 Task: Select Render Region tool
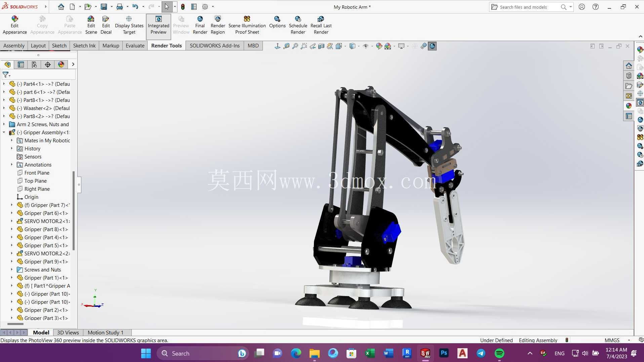click(x=218, y=25)
